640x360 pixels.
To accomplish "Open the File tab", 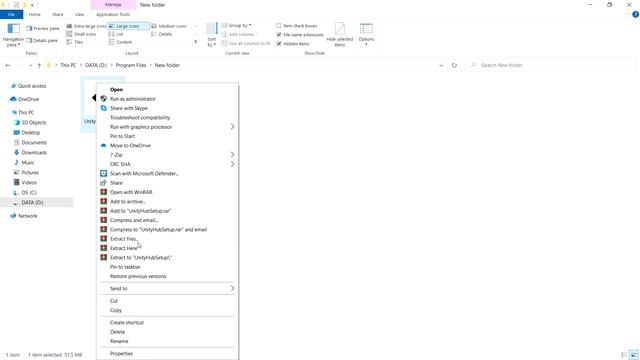I will pyautogui.click(x=11, y=14).
